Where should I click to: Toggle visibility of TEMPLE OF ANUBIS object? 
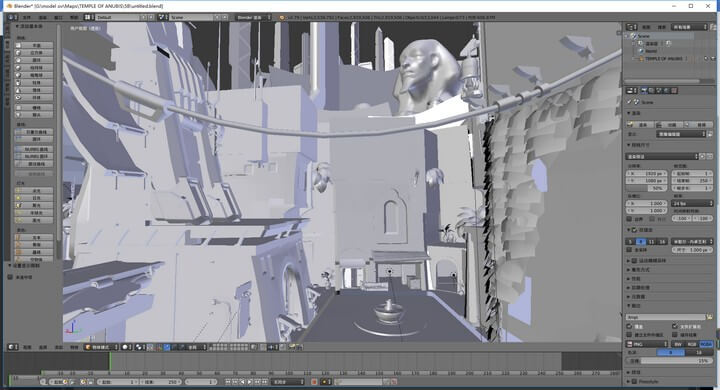(706, 59)
